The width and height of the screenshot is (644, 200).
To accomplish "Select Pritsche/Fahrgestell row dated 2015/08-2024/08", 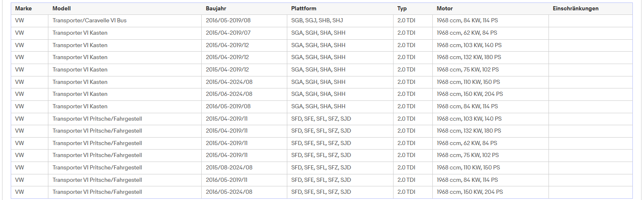I will [322, 168].
